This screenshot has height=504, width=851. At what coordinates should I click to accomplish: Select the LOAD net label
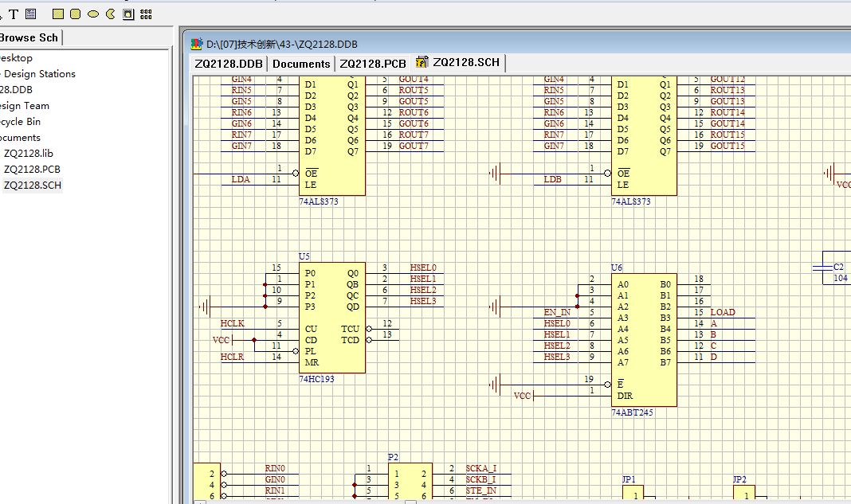click(723, 312)
